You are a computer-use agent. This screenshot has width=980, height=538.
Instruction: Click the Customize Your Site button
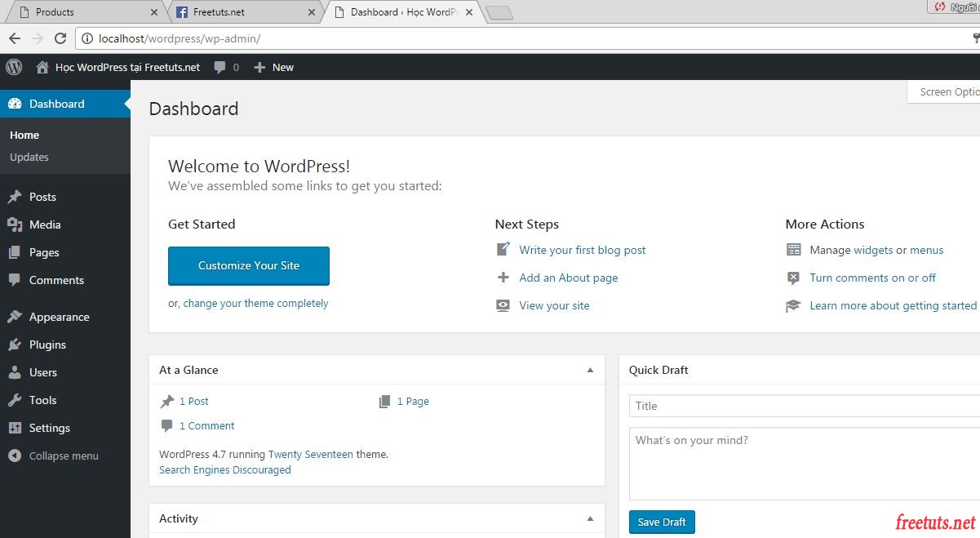pyautogui.click(x=249, y=265)
